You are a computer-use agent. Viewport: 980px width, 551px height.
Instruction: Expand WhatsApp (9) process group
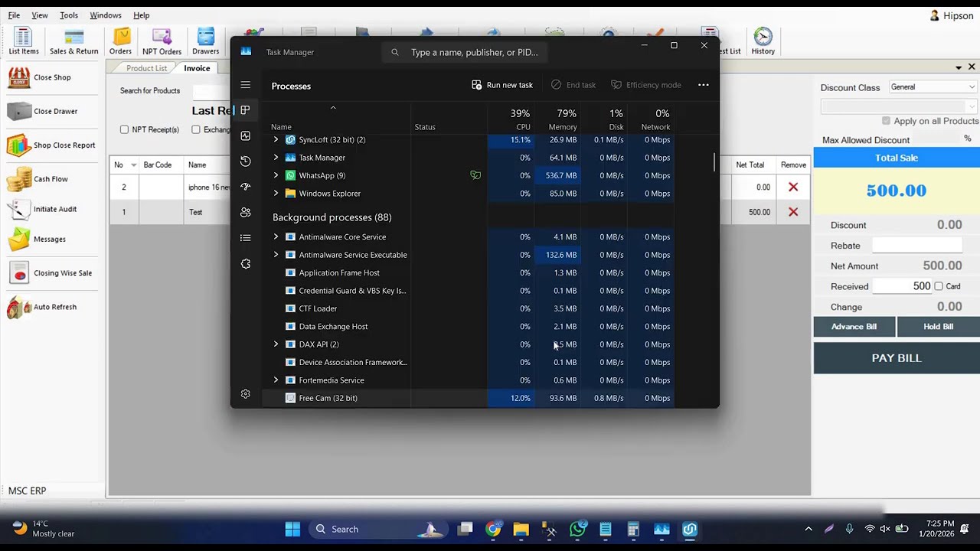coord(276,175)
